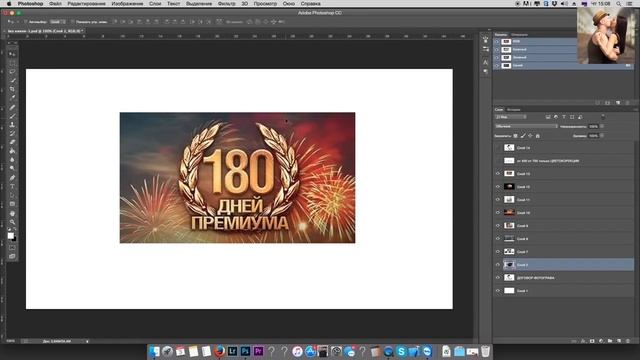Toggle Показать упр. элем. checkbox
The height and width of the screenshot is (360, 640).
[73, 22]
